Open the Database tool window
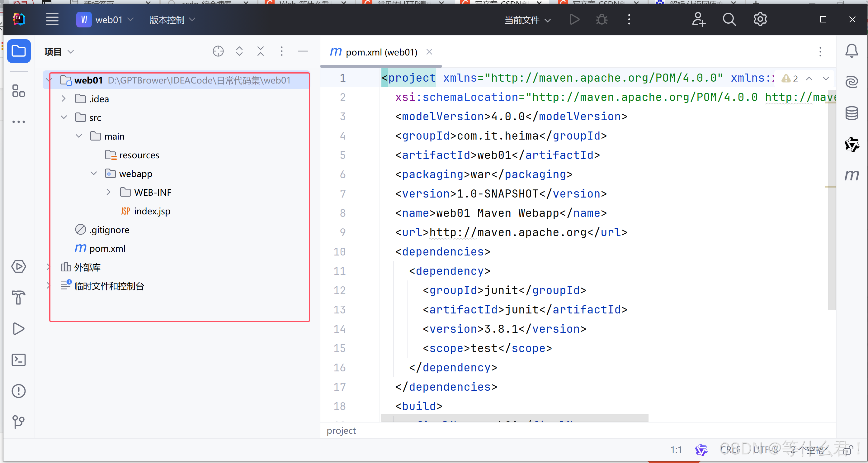 851,113
